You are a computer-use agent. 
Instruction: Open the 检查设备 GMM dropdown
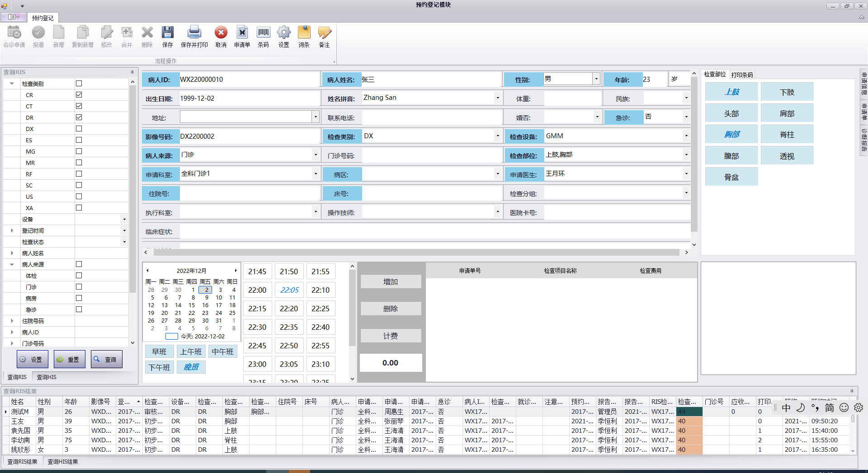point(686,136)
